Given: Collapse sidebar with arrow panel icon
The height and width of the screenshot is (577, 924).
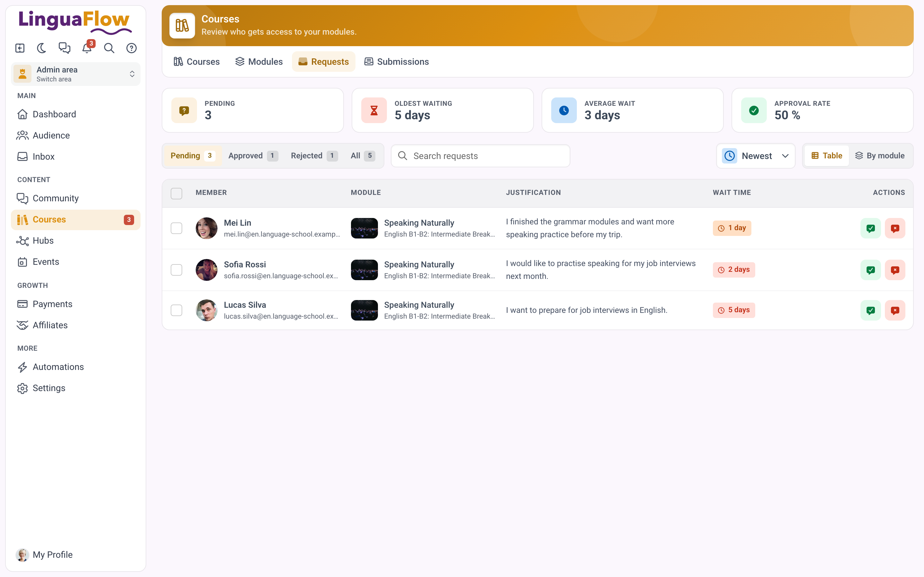Looking at the screenshot, I should (20, 48).
